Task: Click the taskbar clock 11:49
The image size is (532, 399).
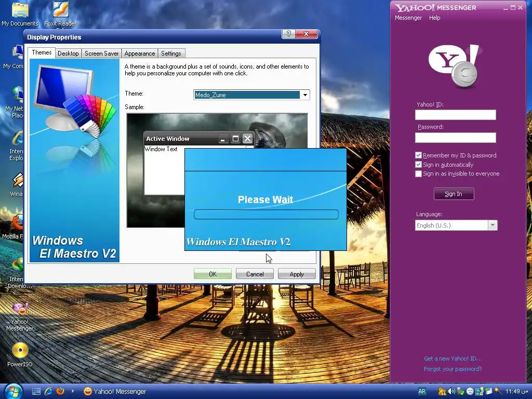Action: (x=517, y=391)
